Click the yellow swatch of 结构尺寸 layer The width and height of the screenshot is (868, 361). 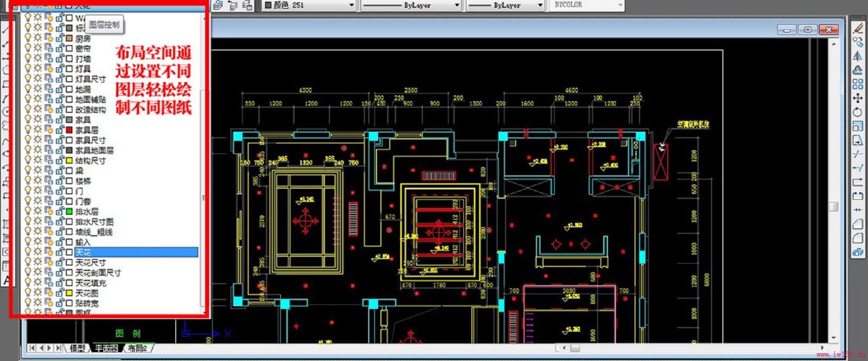click(69, 161)
